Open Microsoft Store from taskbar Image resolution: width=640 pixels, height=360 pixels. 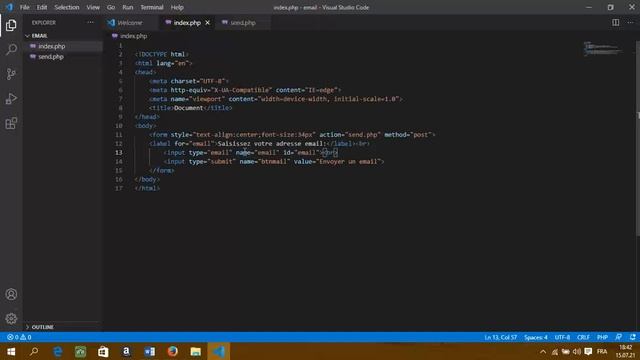(103, 351)
